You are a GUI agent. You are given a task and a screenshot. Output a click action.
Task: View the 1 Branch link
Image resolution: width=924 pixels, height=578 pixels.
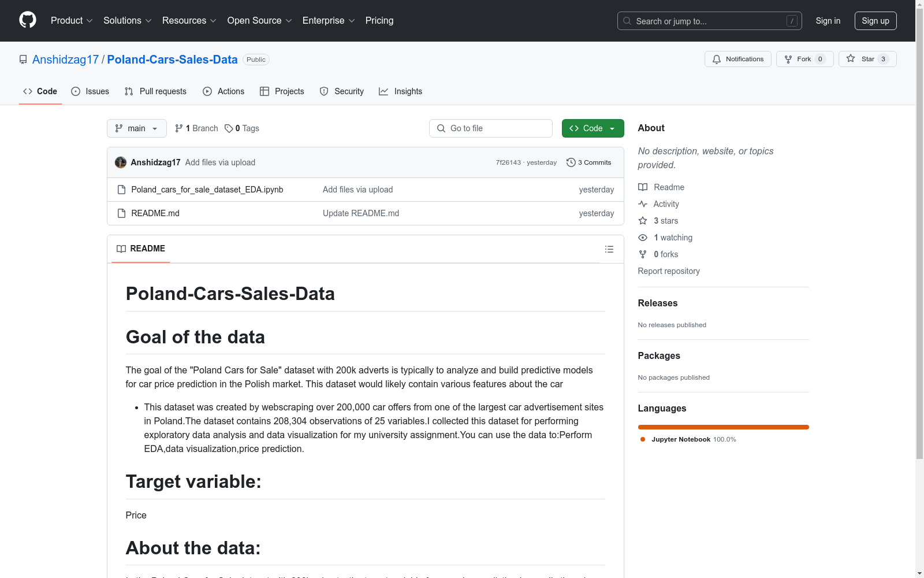coord(196,128)
